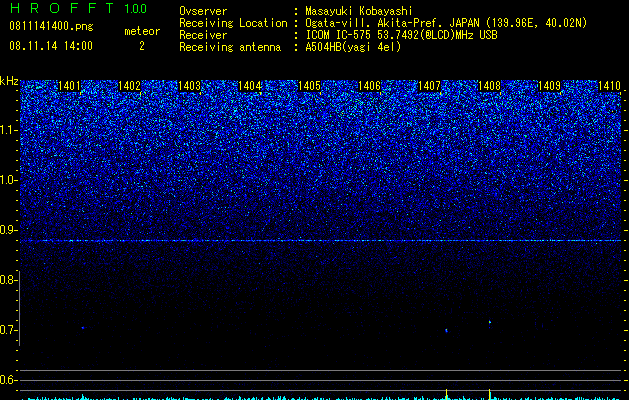This screenshot has width=629, height=400.
Task: Select the 1405 time label
Action: pos(309,86)
